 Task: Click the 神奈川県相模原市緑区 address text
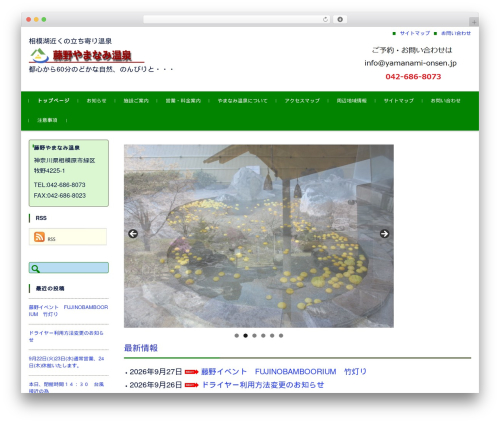pyautogui.click(x=64, y=160)
